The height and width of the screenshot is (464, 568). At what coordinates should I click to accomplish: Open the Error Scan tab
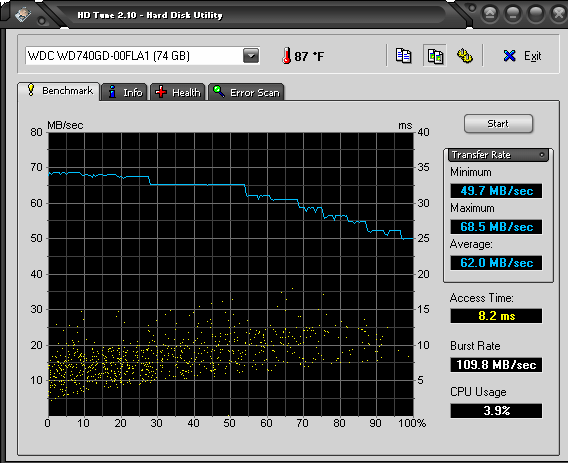(246, 92)
